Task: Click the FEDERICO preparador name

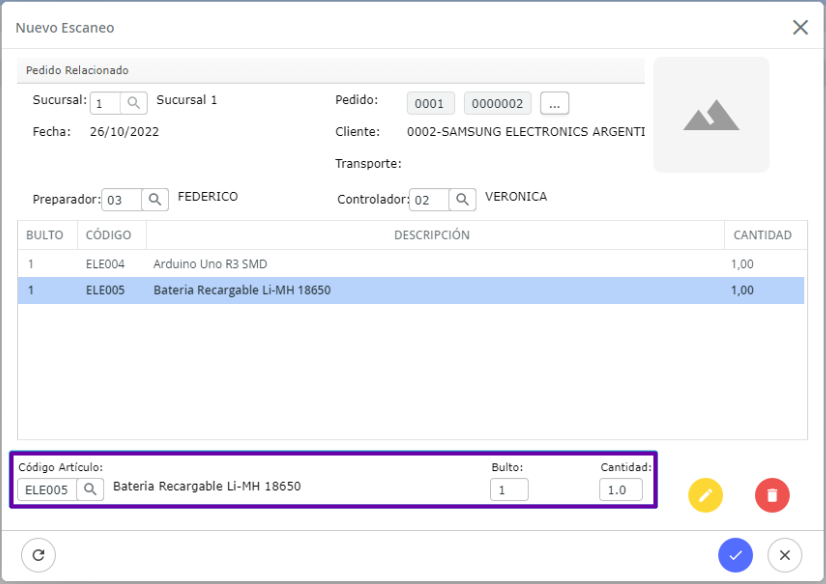Action: 208,196
